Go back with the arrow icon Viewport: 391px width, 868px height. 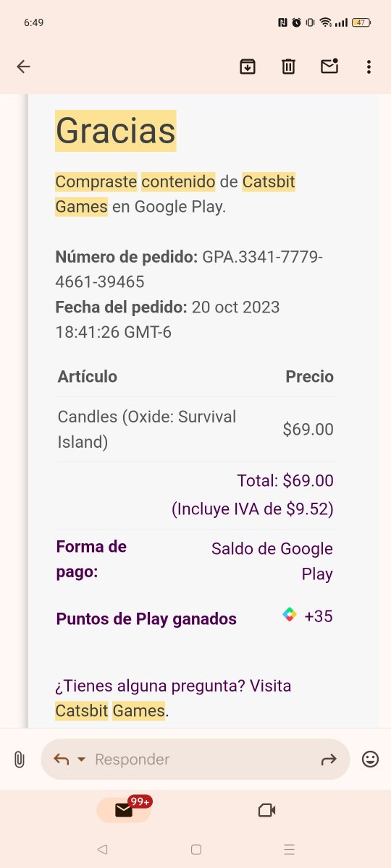coord(23,67)
